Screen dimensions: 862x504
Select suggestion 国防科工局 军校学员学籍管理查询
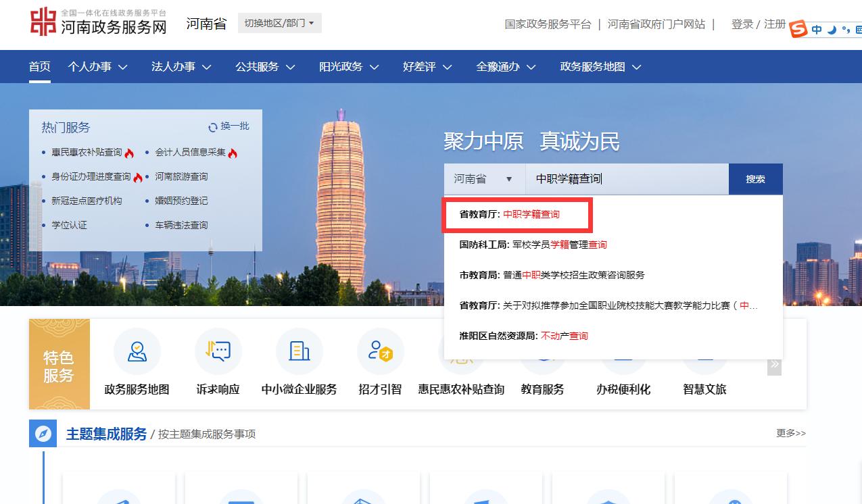(x=533, y=245)
